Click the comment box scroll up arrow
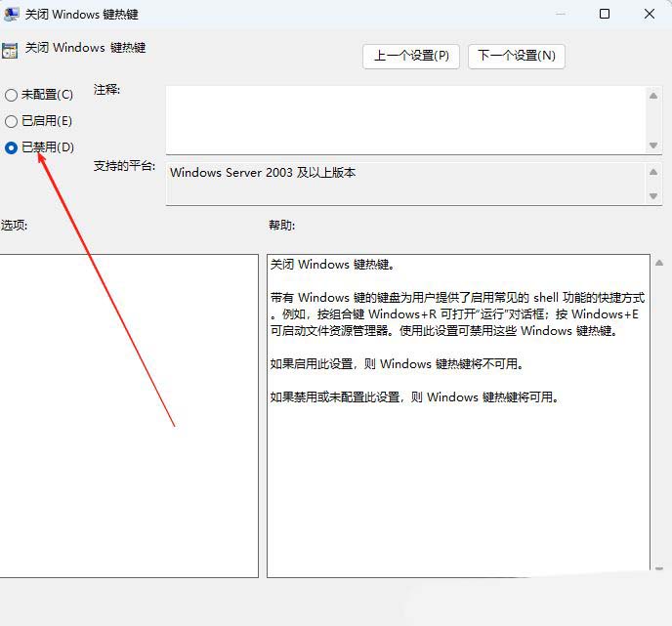 653,96
